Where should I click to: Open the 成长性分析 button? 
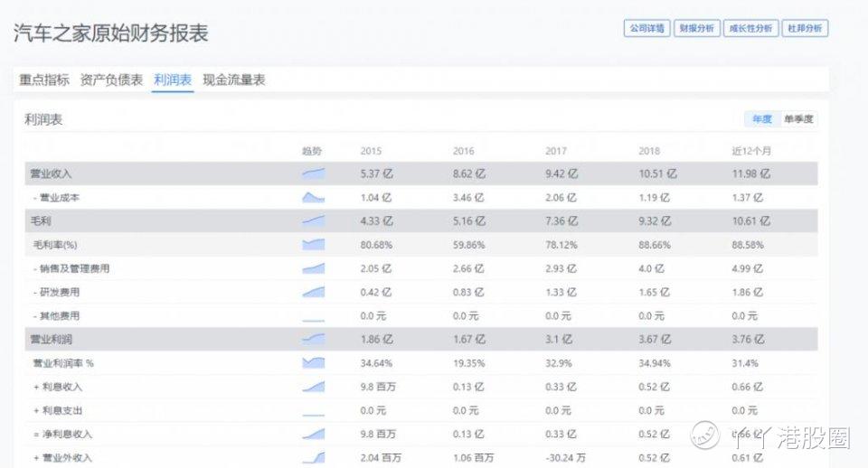coord(750,28)
